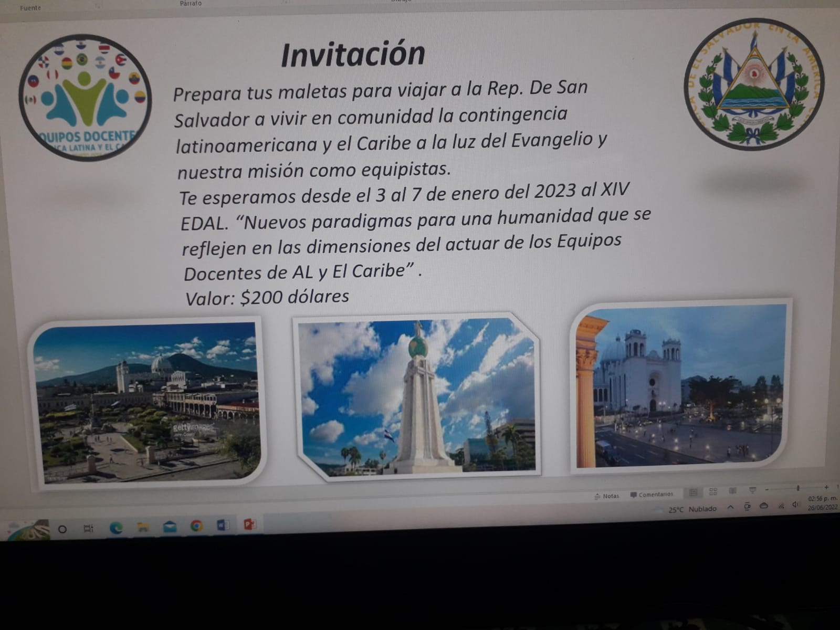This screenshot has height=630, width=840.
Task: Switch to Reading view icon
Action: tap(732, 491)
